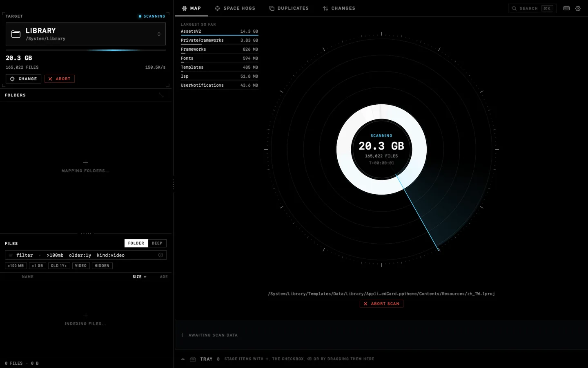The image size is (588, 368).
Task: Click the filter lines icon in the filter bar
Action: [11, 255]
